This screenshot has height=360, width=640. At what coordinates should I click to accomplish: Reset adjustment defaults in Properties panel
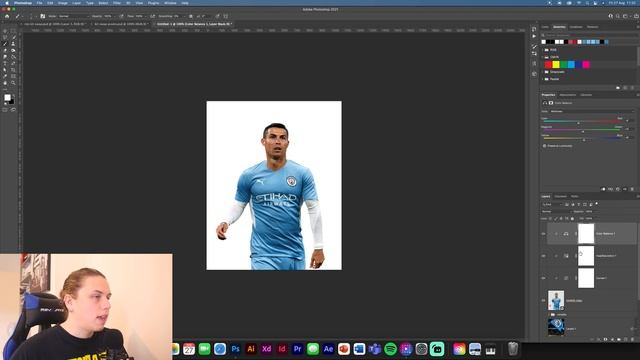618,189
